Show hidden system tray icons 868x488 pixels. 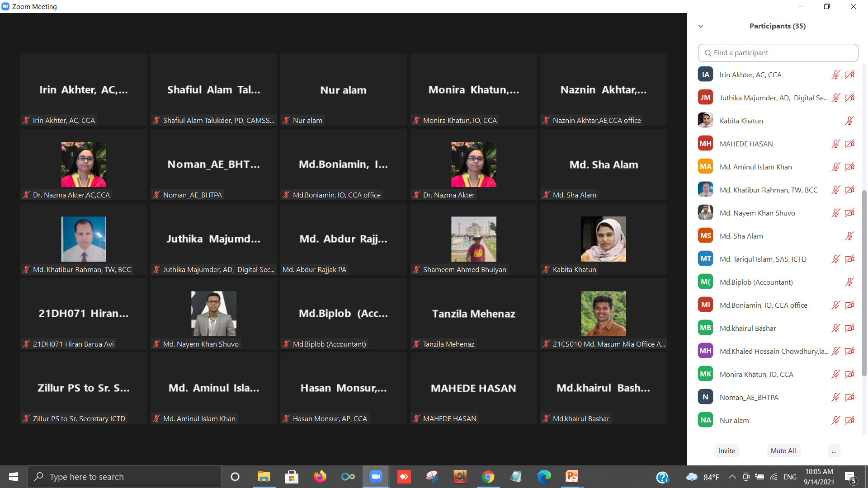pyautogui.click(x=732, y=477)
